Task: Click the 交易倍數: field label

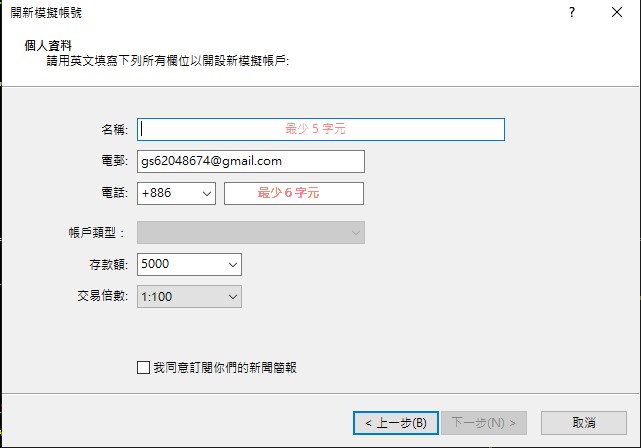Action: click(x=100, y=298)
